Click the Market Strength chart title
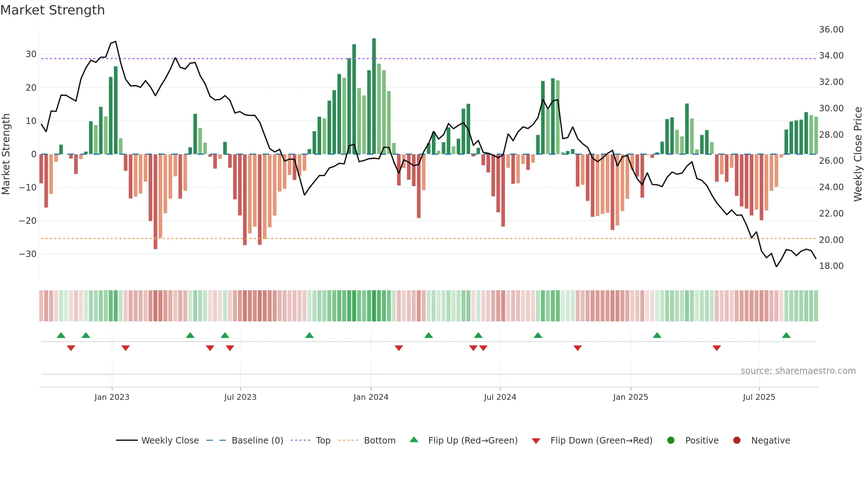 (52, 10)
